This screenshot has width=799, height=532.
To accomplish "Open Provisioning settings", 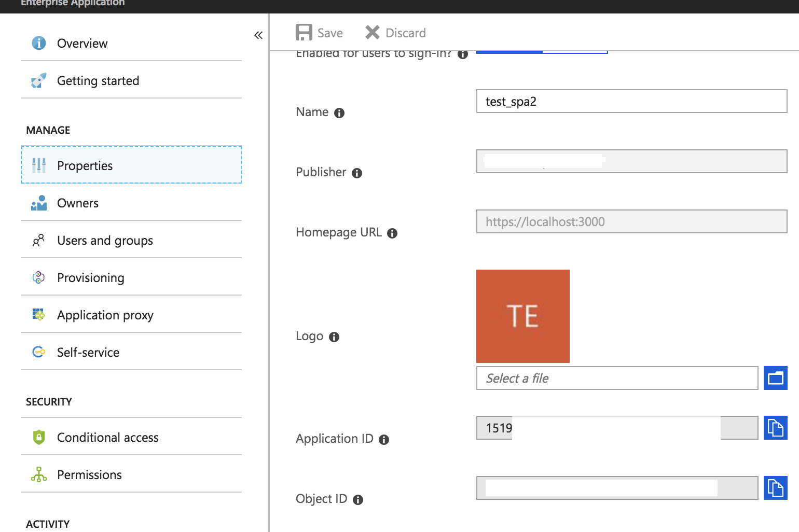I will coord(131,277).
